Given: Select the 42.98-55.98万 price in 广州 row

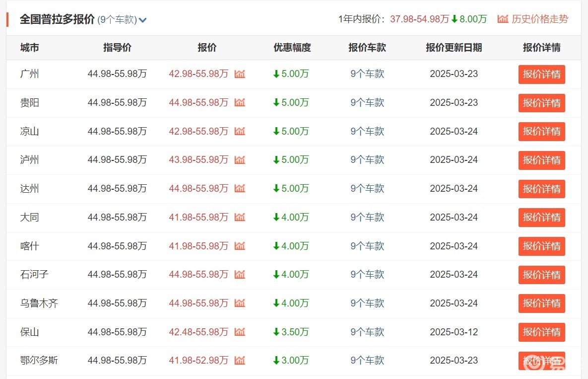Looking at the screenshot, I should (x=198, y=74).
